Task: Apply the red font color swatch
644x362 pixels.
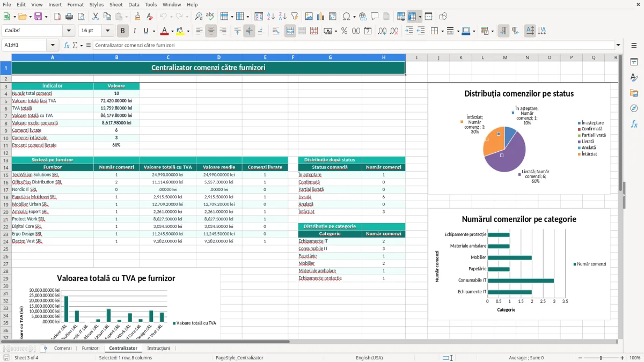Action: [x=165, y=31]
